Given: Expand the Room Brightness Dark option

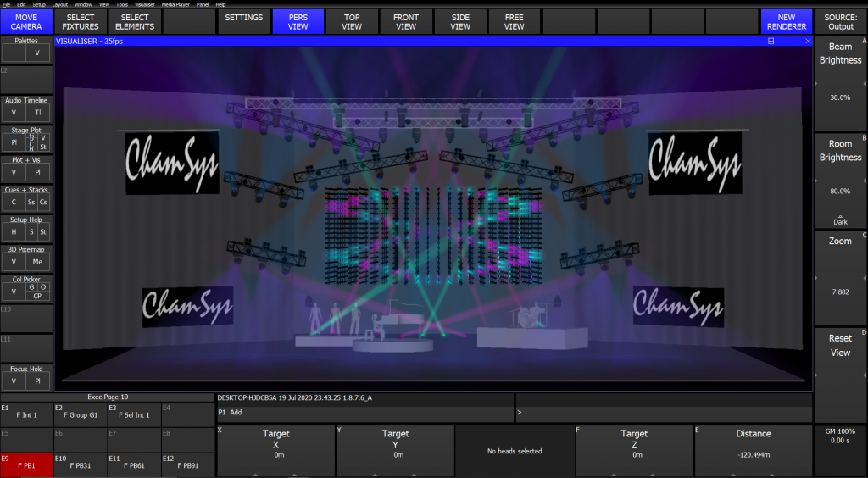Looking at the screenshot, I should pyautogui.click(x=840, y=220).
